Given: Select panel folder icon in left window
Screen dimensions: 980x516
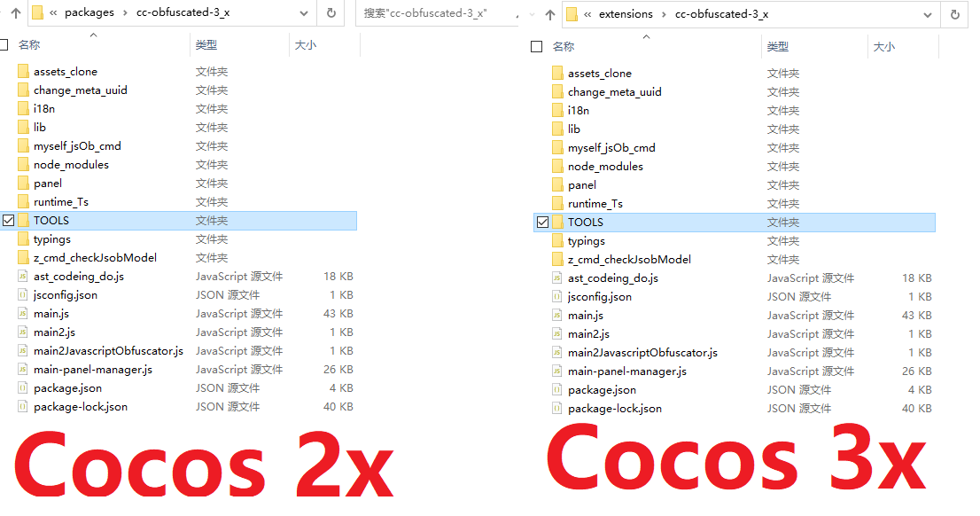Looking at the screenshot, I should [23, 183].
